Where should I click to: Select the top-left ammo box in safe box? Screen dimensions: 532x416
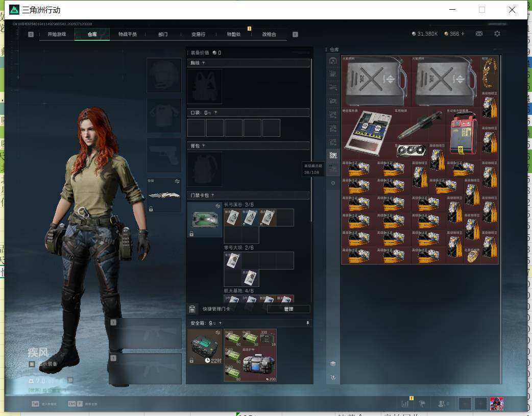pos(233,337)
